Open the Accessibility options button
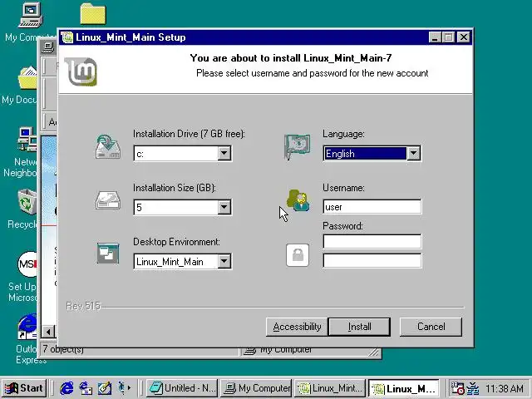 tap(297, 327)
